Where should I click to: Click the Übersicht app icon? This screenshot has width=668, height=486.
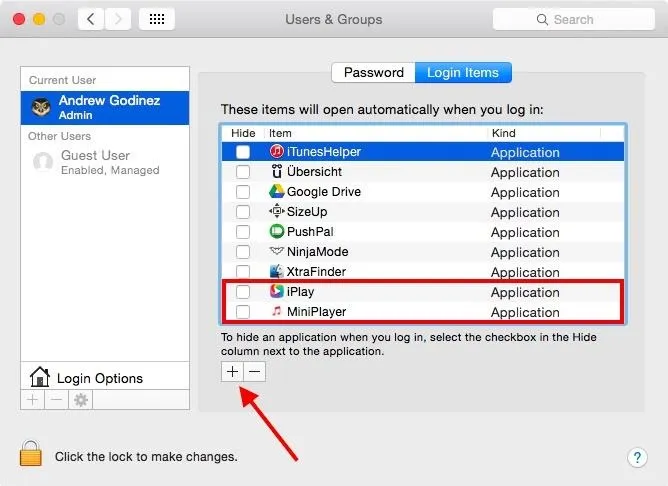277,171
